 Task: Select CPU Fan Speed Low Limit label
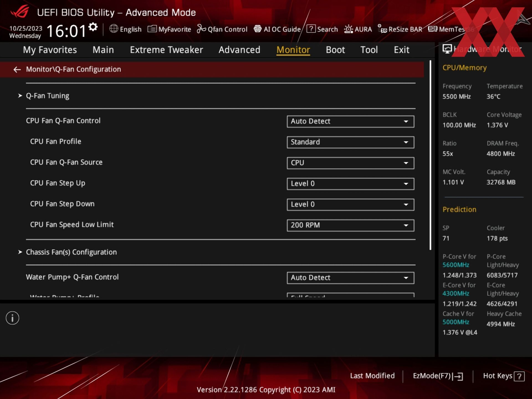72,225
